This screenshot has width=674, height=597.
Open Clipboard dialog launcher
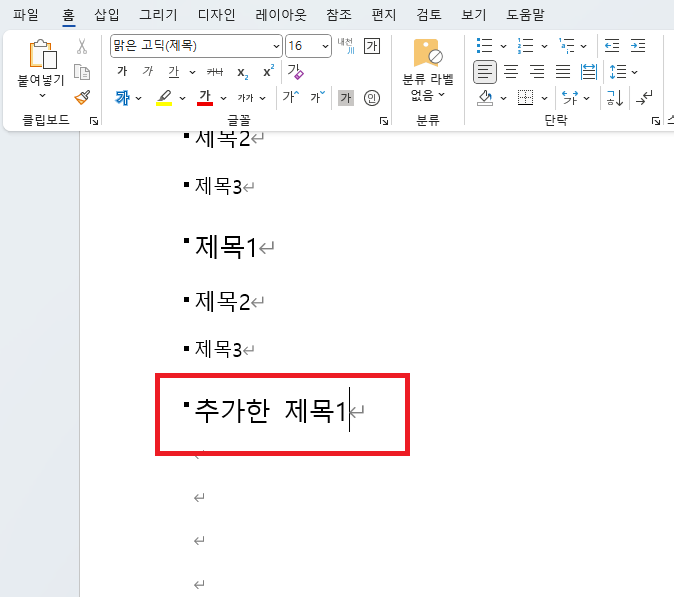[x=94, y=121]
